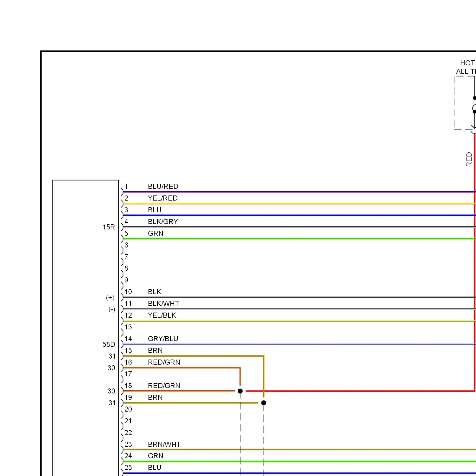
Task: Click the BLK/WHT wire label at pin 11
Action: [163, 303]
